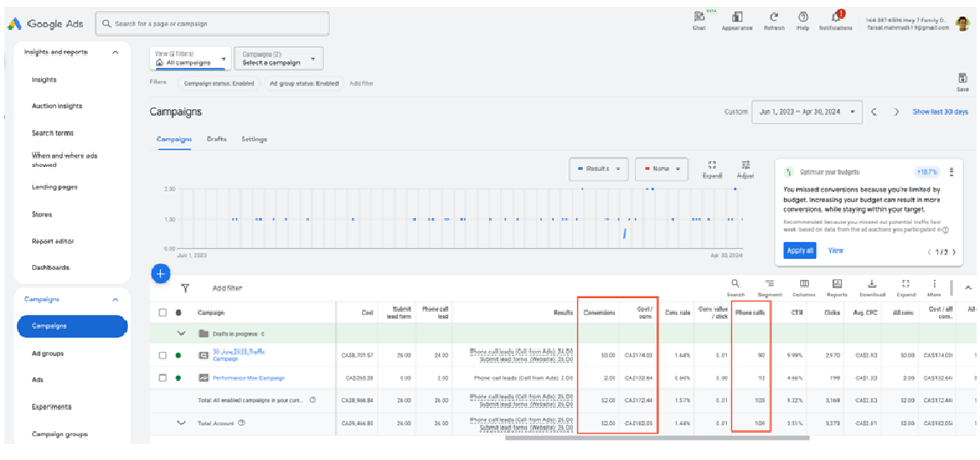Click the table Expand icon

905,283
